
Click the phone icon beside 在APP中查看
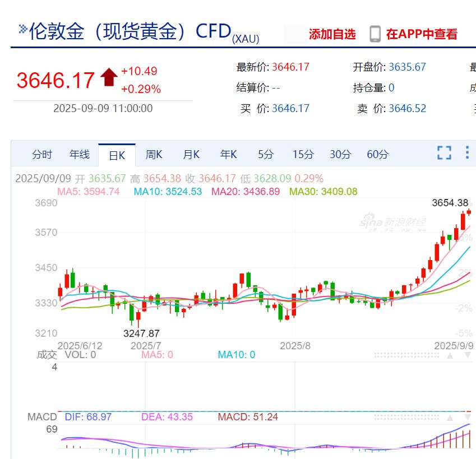(x=375, y=34)
